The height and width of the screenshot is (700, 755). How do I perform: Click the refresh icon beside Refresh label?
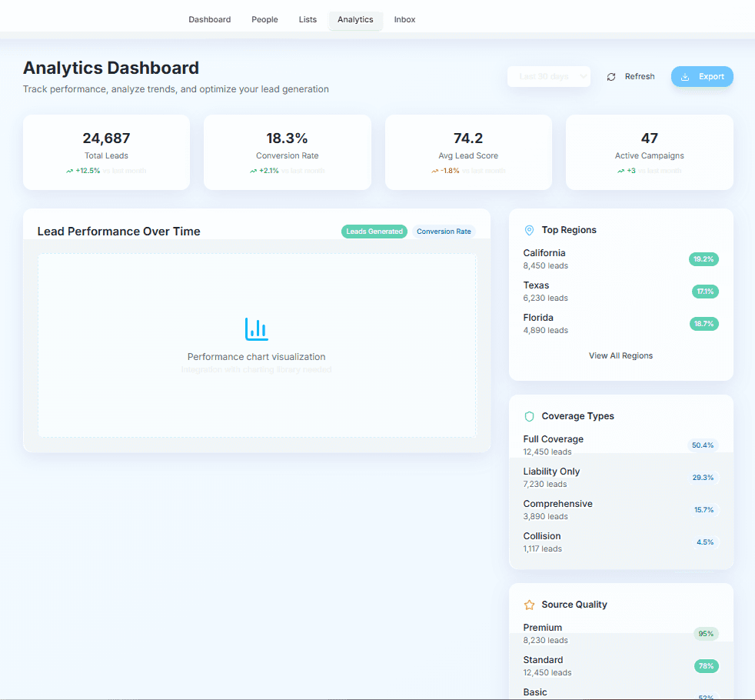(611, 76)
